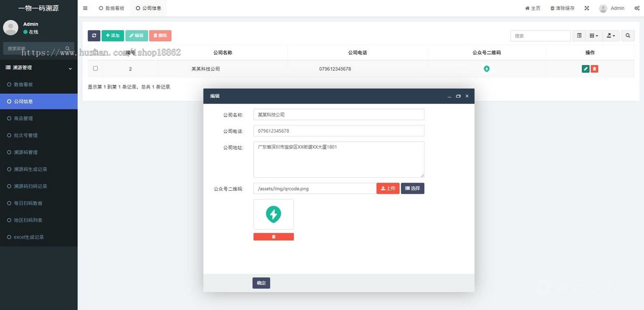This screenshot has height=310, width=644.
Task: Click the edit pencil icon in the operation column
Action: tap(585, 68)
